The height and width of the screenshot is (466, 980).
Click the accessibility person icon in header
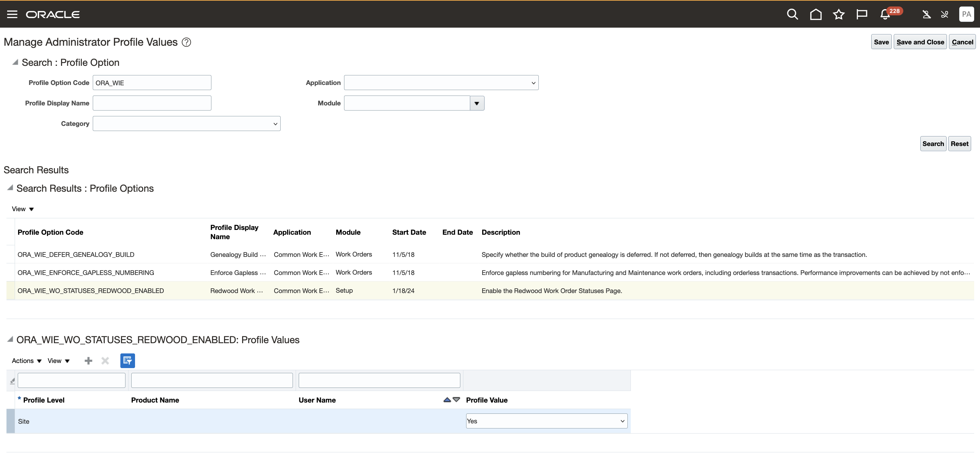point(926,14)
